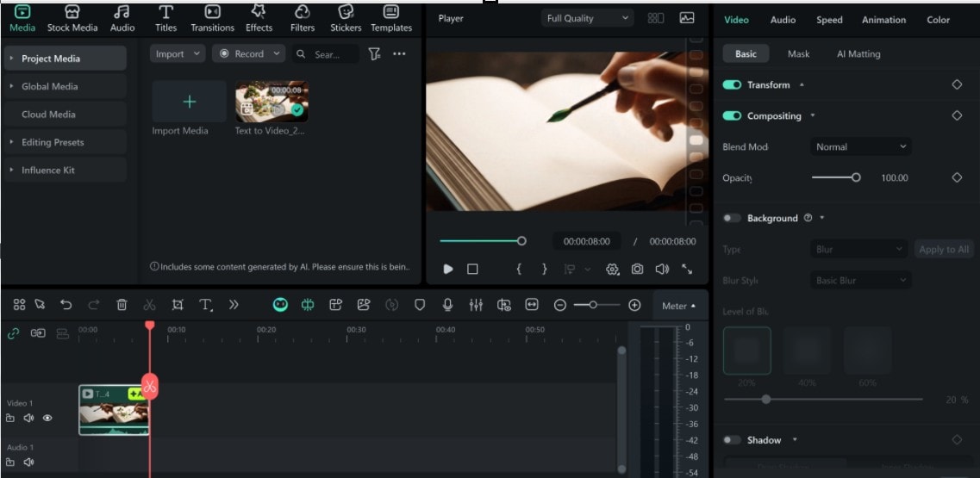
Task: Expand the Project Media tree item
Action: point(10,58)
